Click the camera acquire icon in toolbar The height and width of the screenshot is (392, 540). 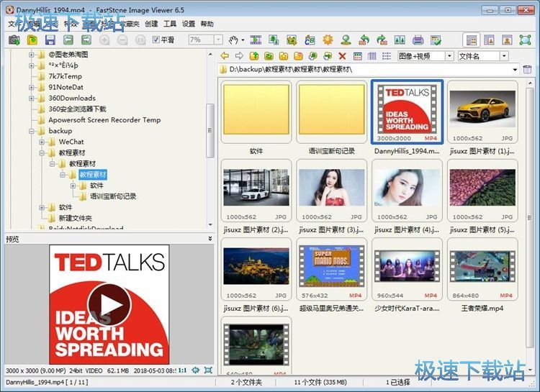pos(14,40)
